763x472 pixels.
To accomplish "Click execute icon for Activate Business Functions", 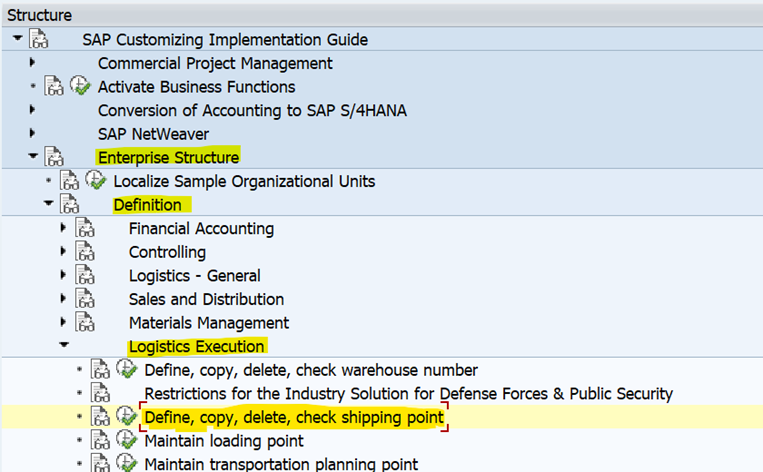I will tap(81, 87).
